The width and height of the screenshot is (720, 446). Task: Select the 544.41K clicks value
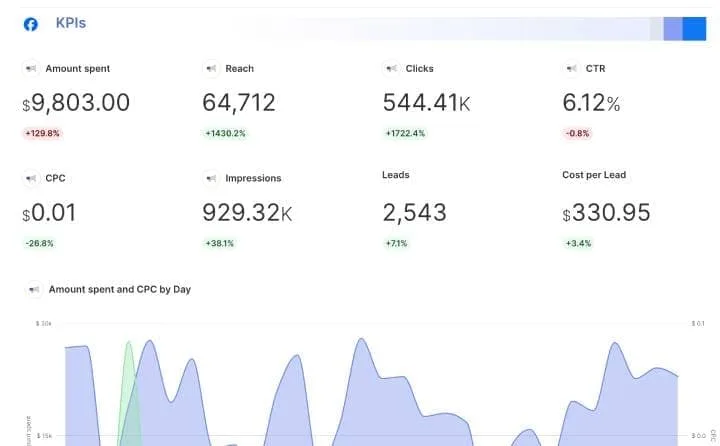pyautogui.click(x=427, y=102)
